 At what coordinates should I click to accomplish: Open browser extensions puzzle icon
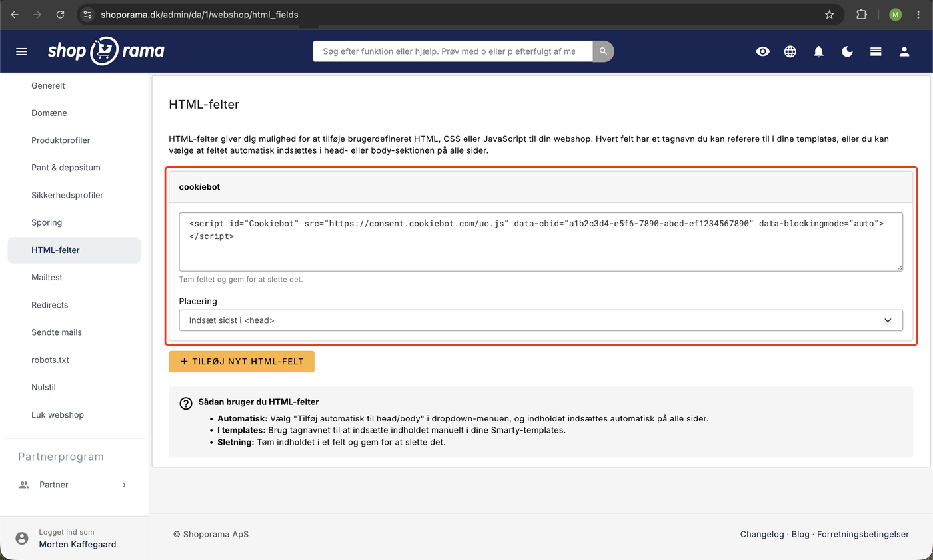pos(862,14)
